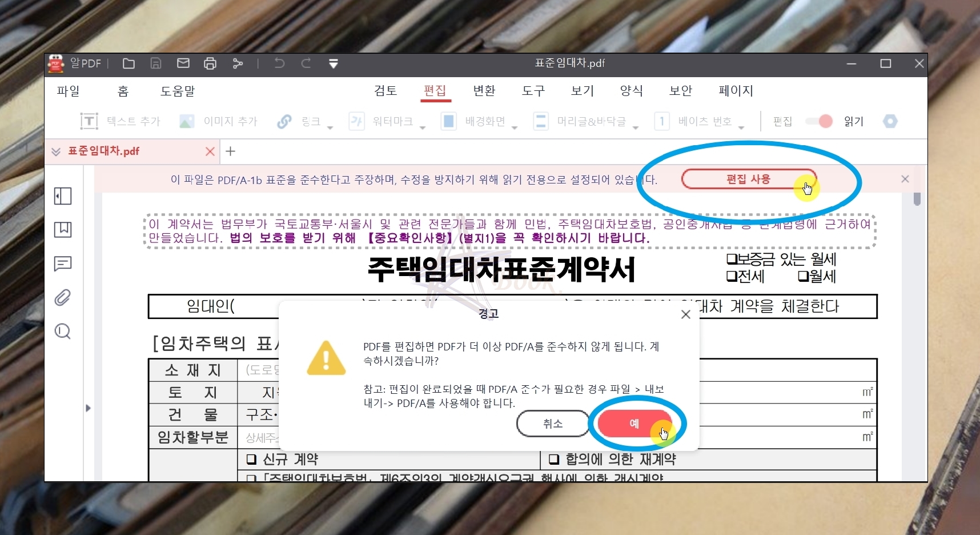The height and width of the screenshot is (535, 980).
Task: Open the thumbnail panel sidebar icon
Action: 63,196
